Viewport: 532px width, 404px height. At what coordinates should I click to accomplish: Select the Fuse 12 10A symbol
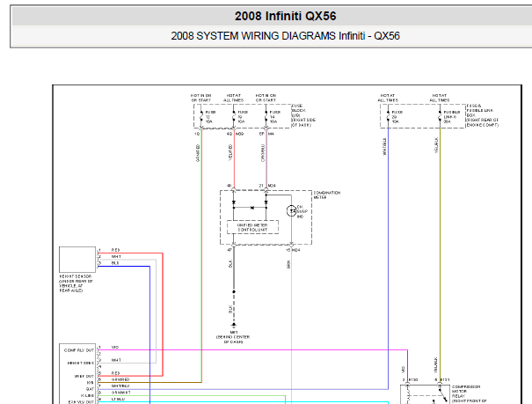click(201, 116)
